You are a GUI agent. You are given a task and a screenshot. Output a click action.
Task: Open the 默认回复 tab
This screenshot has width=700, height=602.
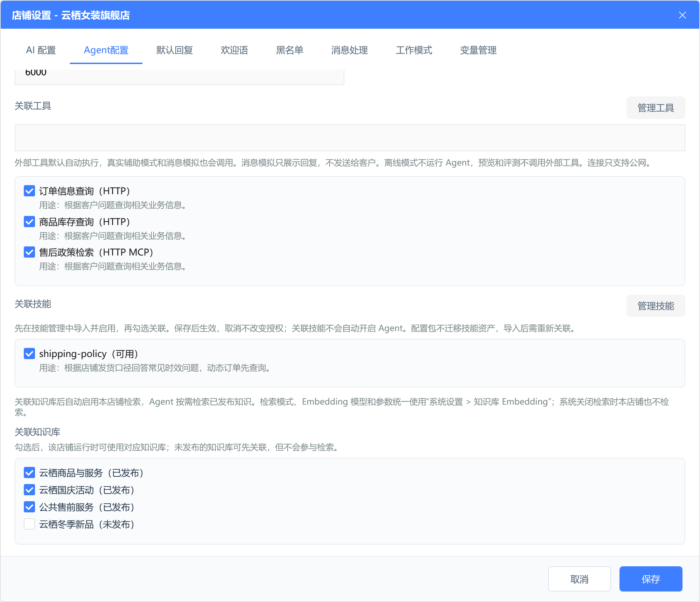pyautogui.click(x=175, y=50)
